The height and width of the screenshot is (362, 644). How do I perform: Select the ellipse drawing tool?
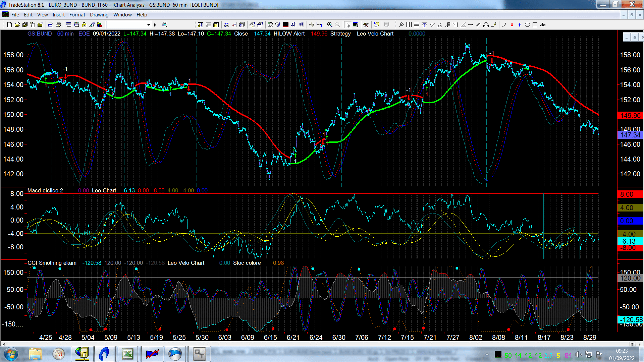coord(527,25)
